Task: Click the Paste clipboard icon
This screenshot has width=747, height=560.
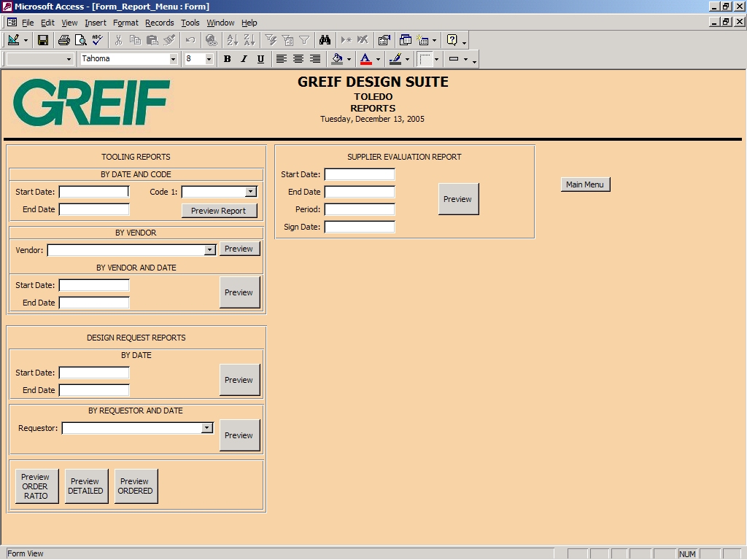Action: (x=152, y=41)
